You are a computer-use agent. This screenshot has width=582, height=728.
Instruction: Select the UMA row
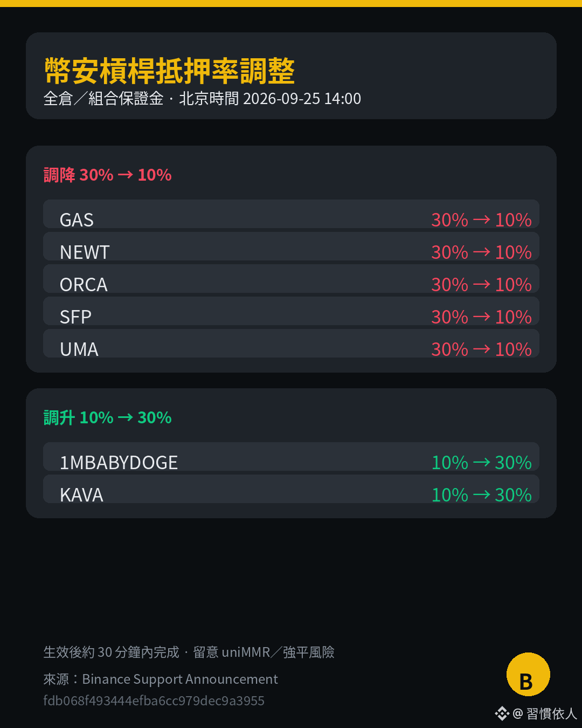(x=291, y=344)
